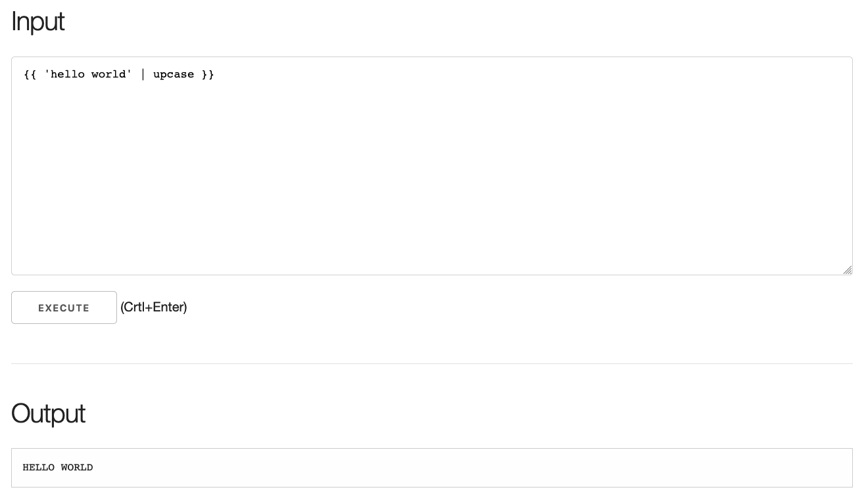
Task: Place cursor on 'hello' in input code
Action: 67,74
